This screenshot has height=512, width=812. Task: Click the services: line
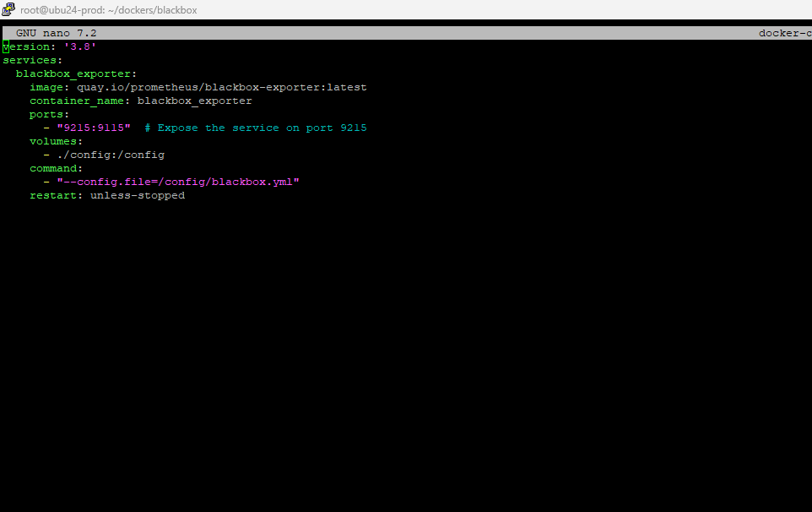coord(32,60)
